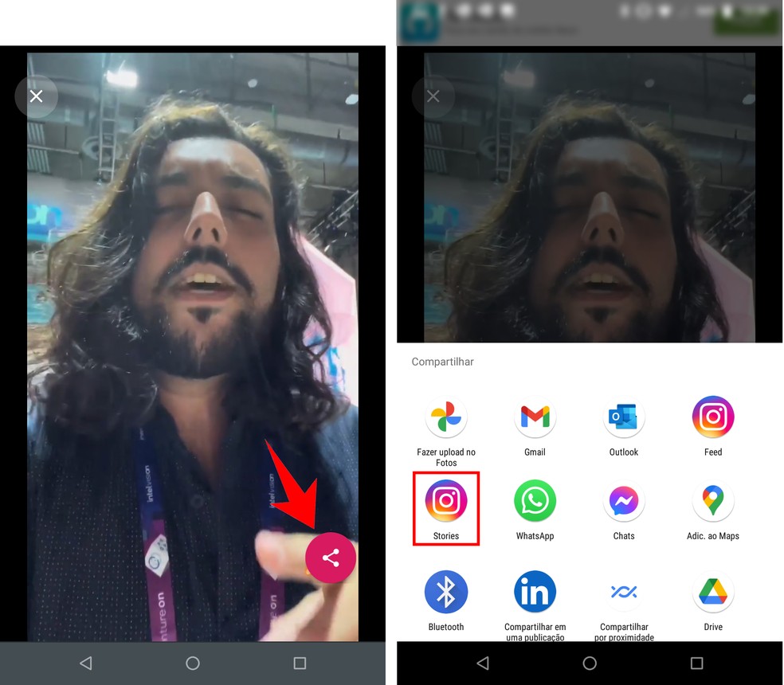The width and height of the screenshot is (784, 685).
Task: Tap the dimmed video preview on right
Action: [590, 198]
